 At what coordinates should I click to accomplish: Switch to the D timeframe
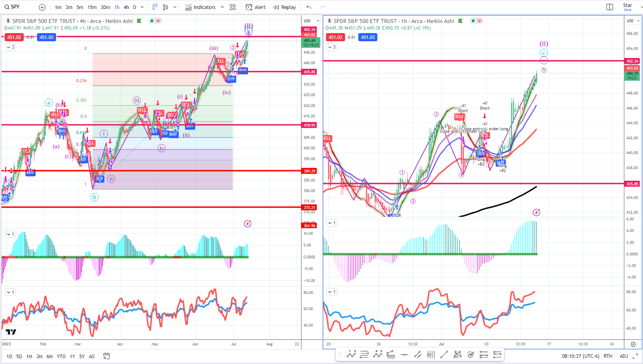[x=135, y=7]
